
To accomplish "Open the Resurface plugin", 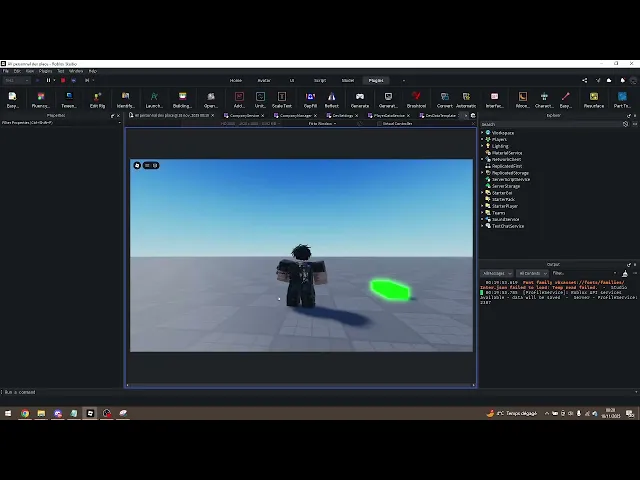I will click(x=593, y=100).
